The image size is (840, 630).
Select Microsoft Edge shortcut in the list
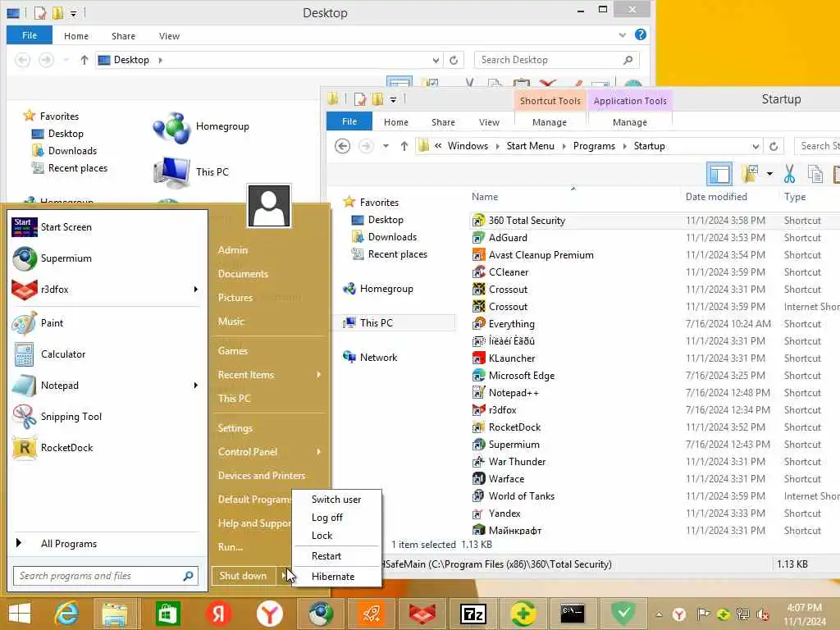click(x=521, y=376)
